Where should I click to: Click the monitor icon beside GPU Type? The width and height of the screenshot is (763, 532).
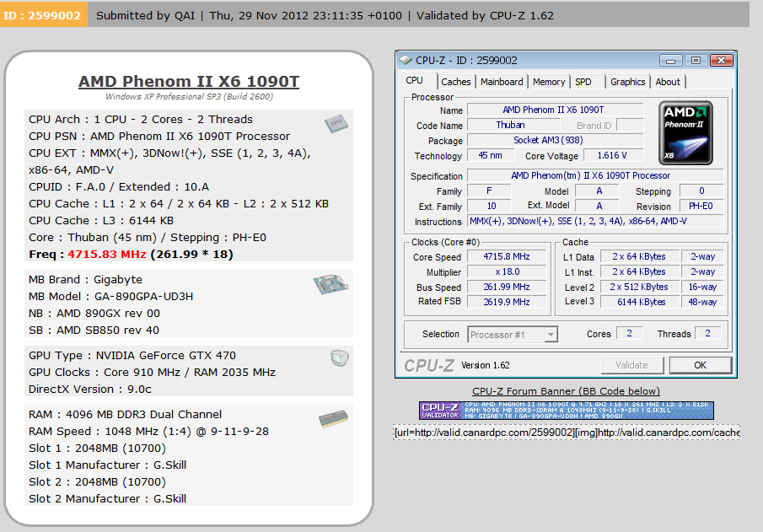pos(340,358)
